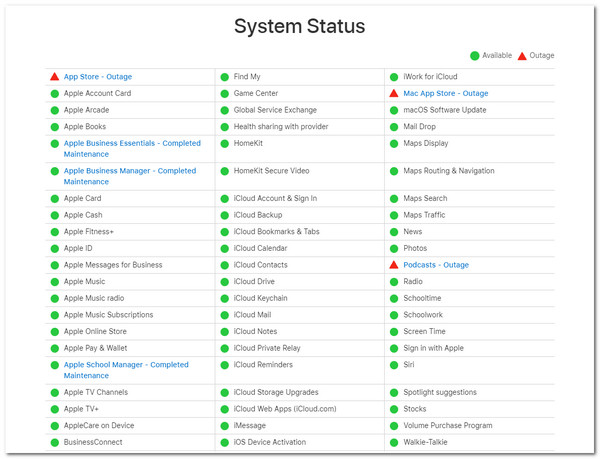Select the macOS Software Update text
This screenshot has width=600, height=459.
(445, 110)
